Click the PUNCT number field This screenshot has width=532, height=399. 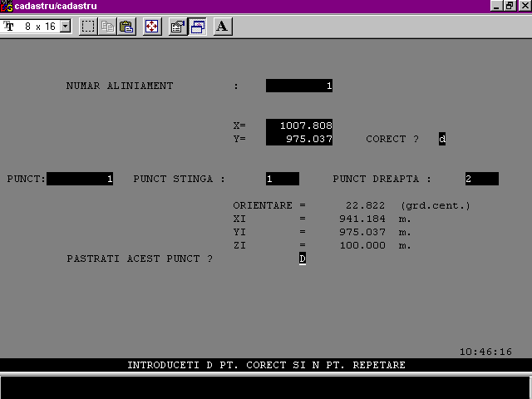(80, 179)
